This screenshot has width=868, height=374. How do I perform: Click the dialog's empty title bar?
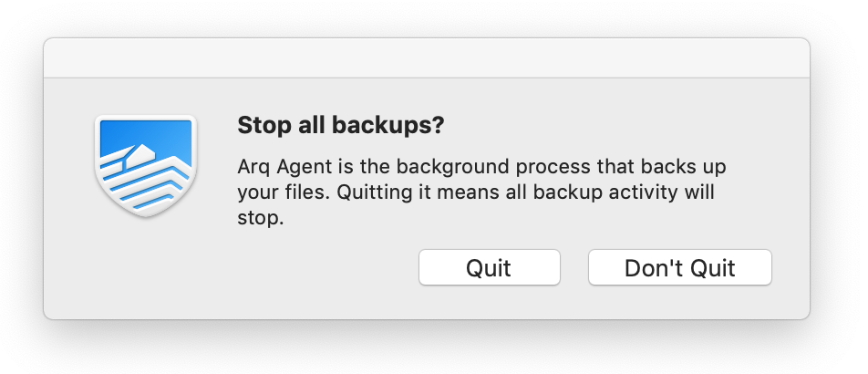pyautogui.click(x=427, y=58)
